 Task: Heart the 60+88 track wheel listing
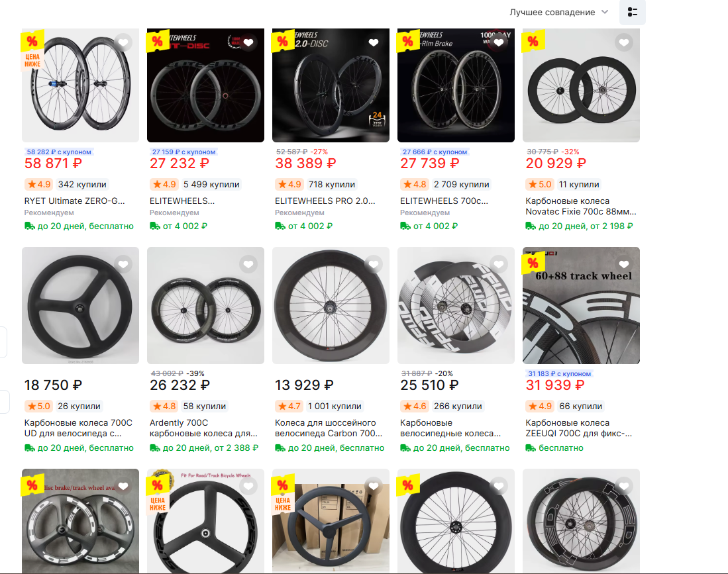coord(624,265)
